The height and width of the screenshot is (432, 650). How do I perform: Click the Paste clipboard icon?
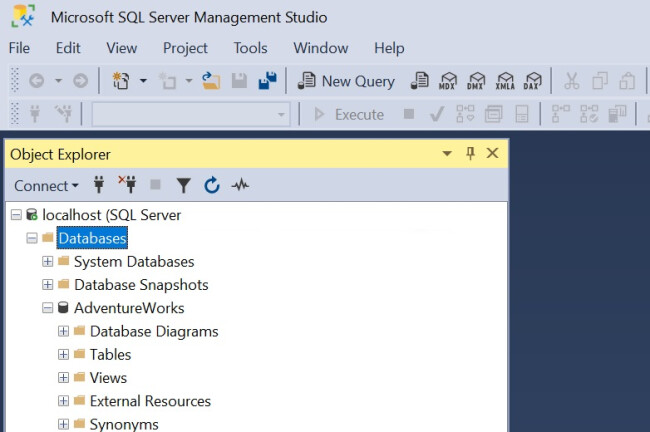click(627, 80)
